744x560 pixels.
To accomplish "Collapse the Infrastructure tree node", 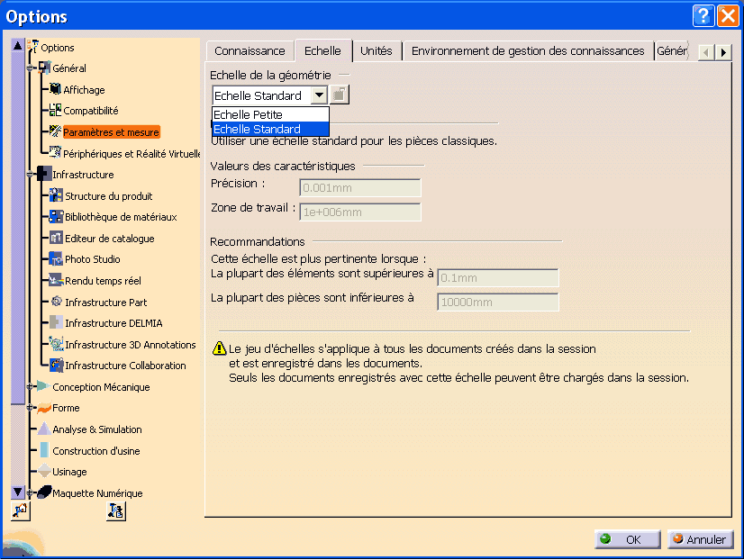I will click(x=30, y=174).
